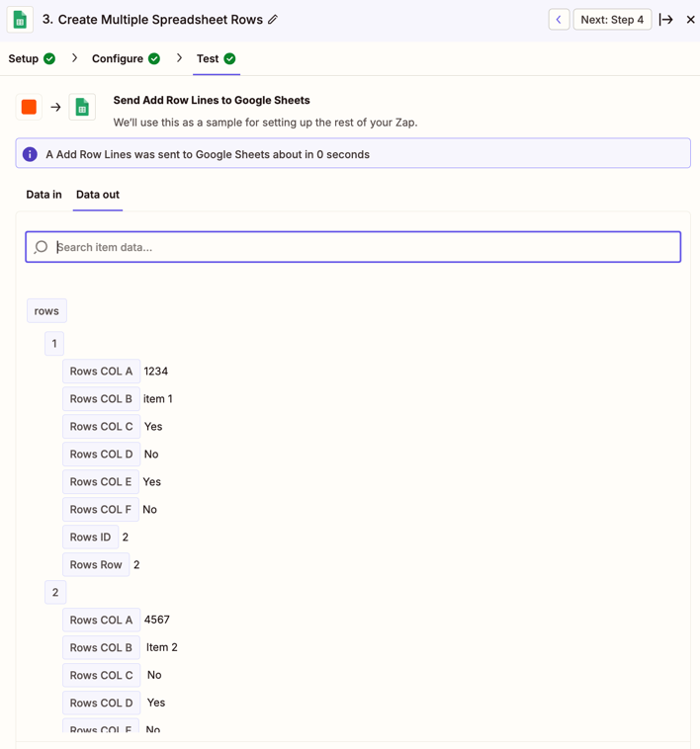700x749 pixels.
Task: Collapse row group 2 node
Action: 55,592
